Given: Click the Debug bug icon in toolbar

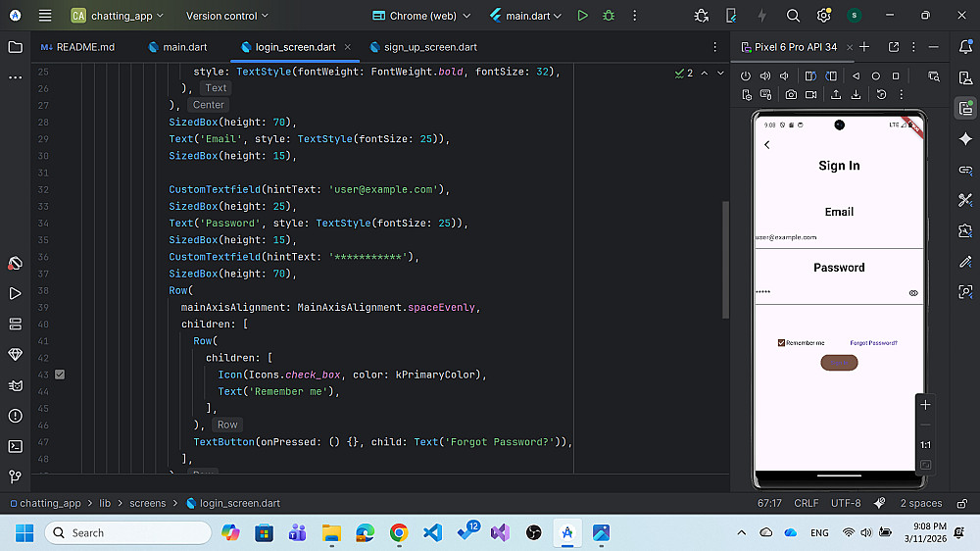Looking at the screenshot, I should tap(609, 16).
